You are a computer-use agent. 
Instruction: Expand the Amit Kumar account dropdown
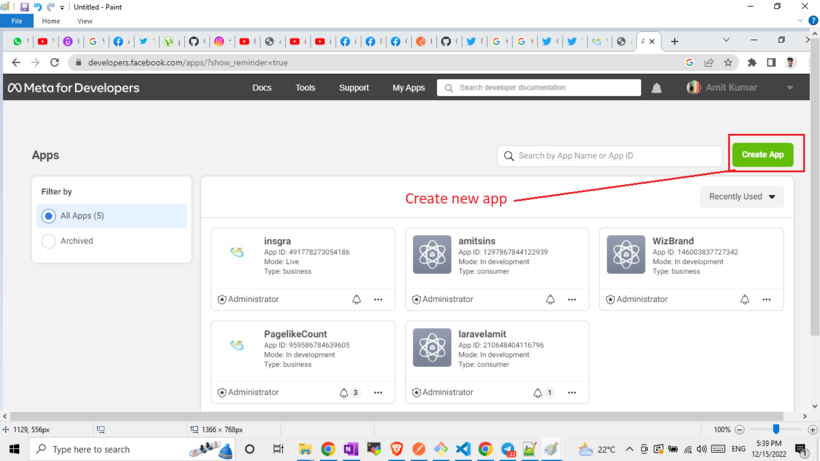coord(789,88)
